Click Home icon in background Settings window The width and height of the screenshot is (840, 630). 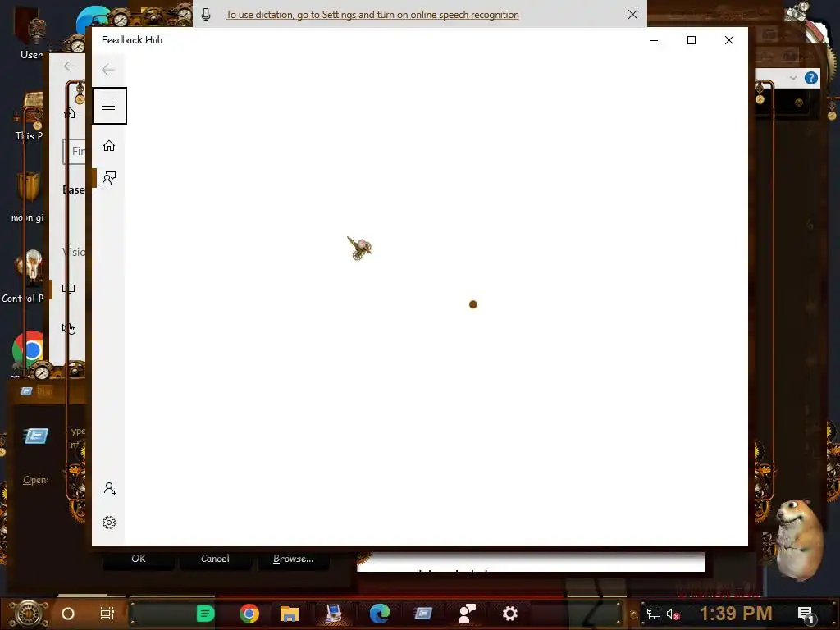70,113
